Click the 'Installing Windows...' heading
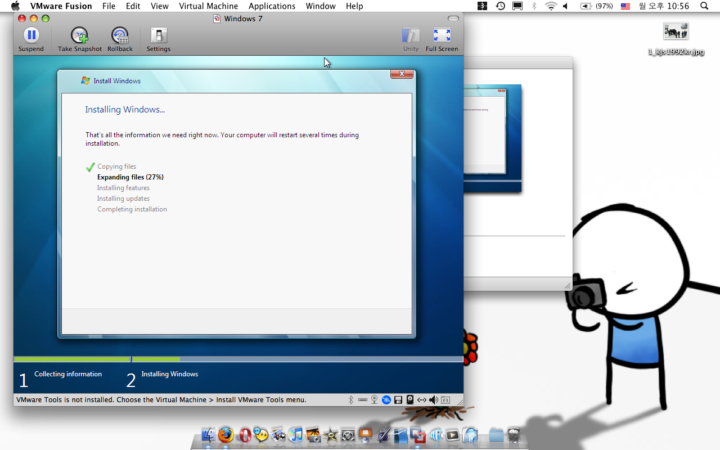 pos(125,109)
